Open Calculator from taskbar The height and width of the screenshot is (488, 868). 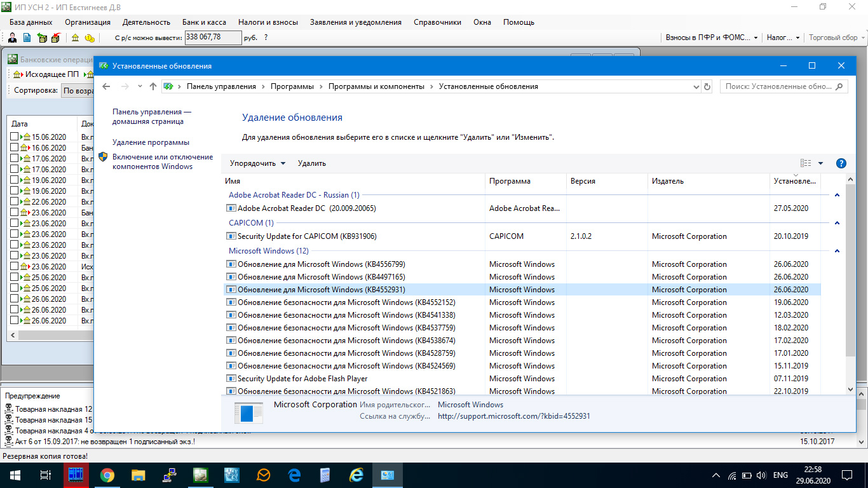[325, 475]
